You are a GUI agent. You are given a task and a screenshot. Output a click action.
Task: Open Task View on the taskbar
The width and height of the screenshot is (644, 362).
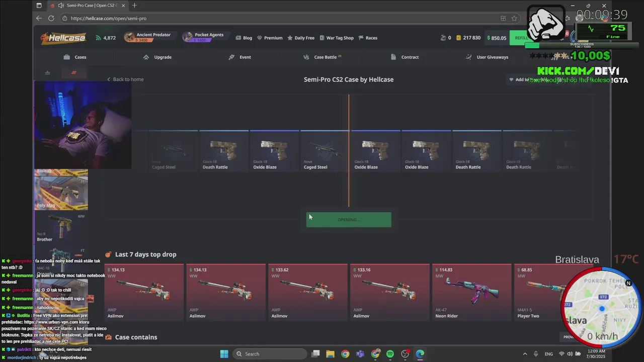point(315,354)
